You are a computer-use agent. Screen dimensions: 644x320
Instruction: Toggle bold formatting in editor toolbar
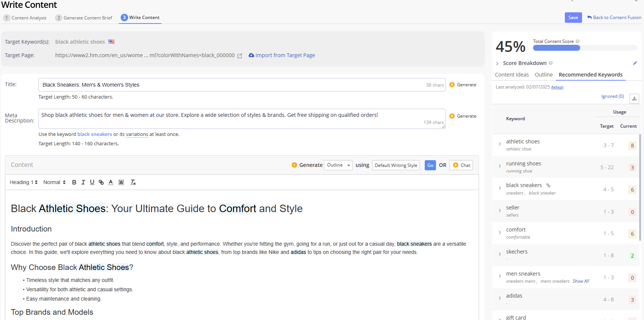74,182
